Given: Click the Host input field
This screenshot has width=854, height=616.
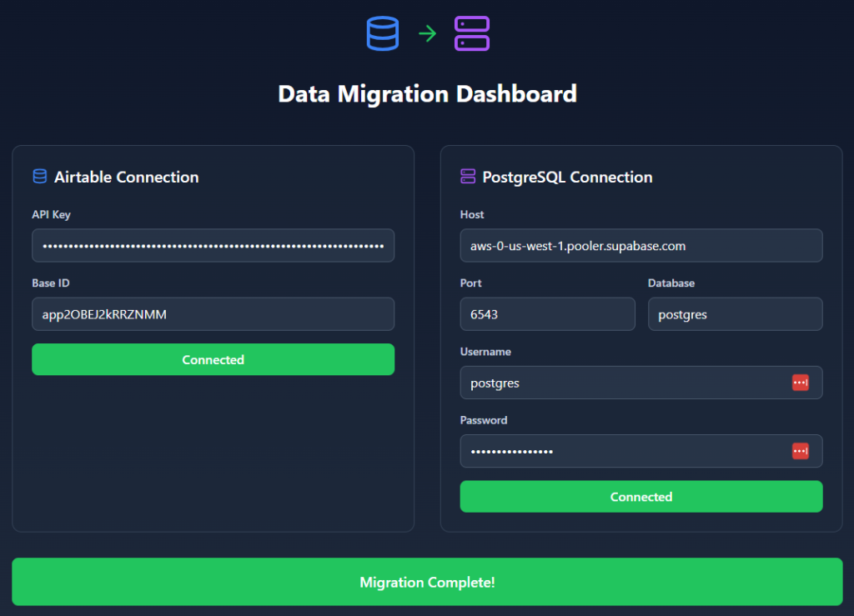Looking at the screenshot, I should point(641,245).
